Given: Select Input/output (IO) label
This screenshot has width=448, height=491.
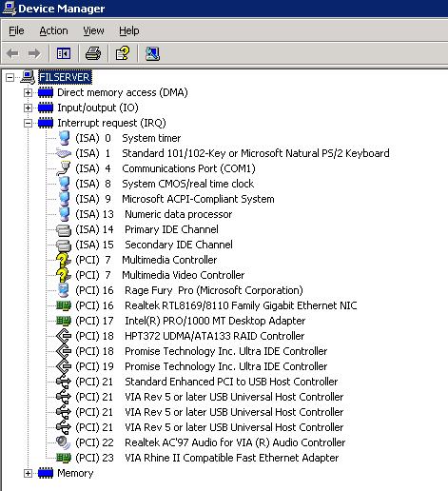Looking at the screenshot, I should (x=98, y=108).
